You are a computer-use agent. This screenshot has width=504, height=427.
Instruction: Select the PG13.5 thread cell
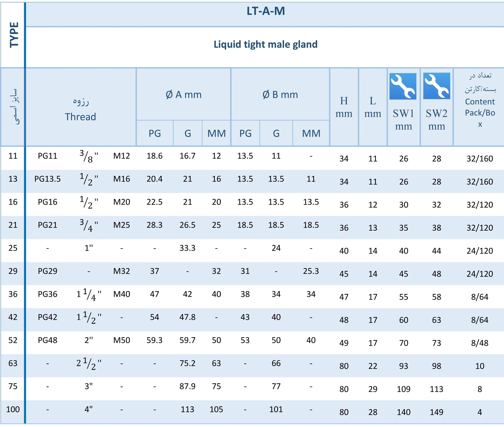47,179
